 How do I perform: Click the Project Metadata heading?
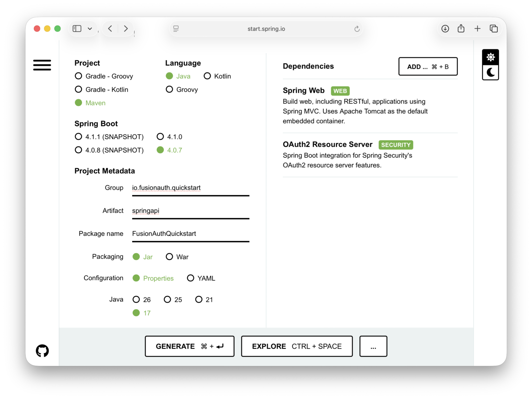[x=105, y=171]
